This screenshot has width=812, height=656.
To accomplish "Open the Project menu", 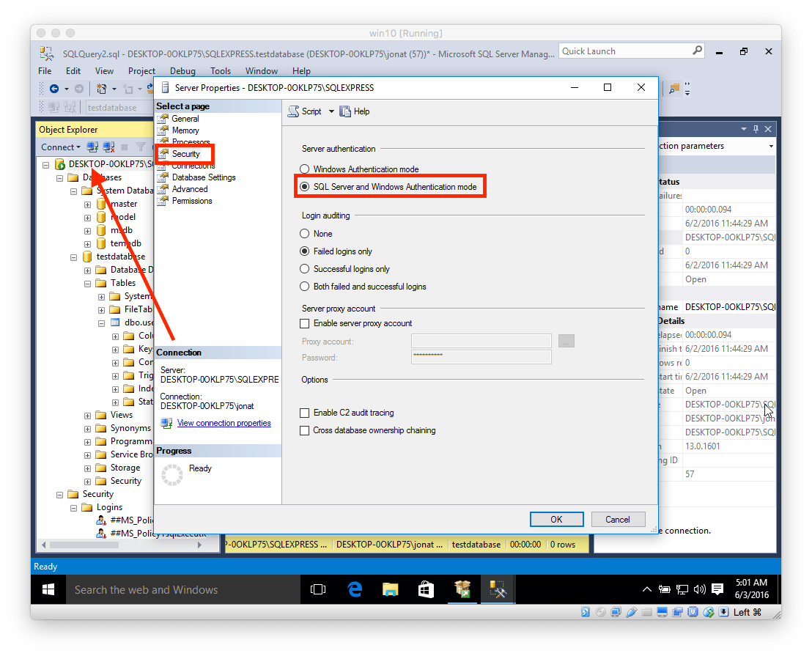I will pyautogui.click(x=141, y=71).
